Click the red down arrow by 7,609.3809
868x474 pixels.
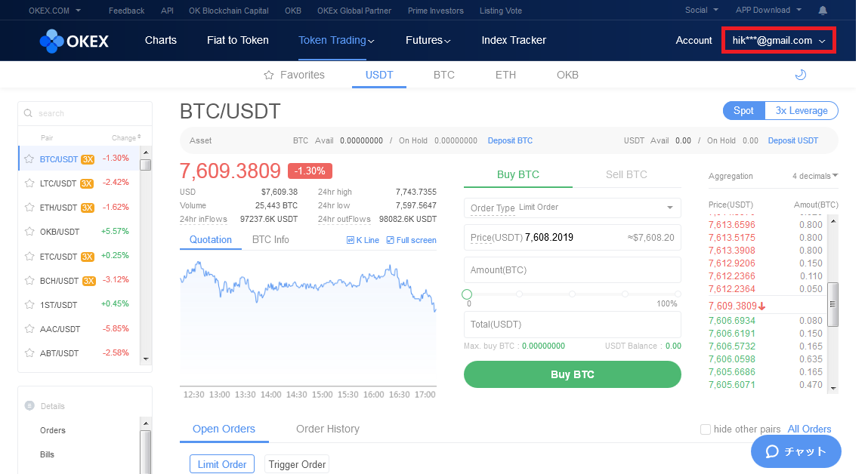(x=762, y=306)
